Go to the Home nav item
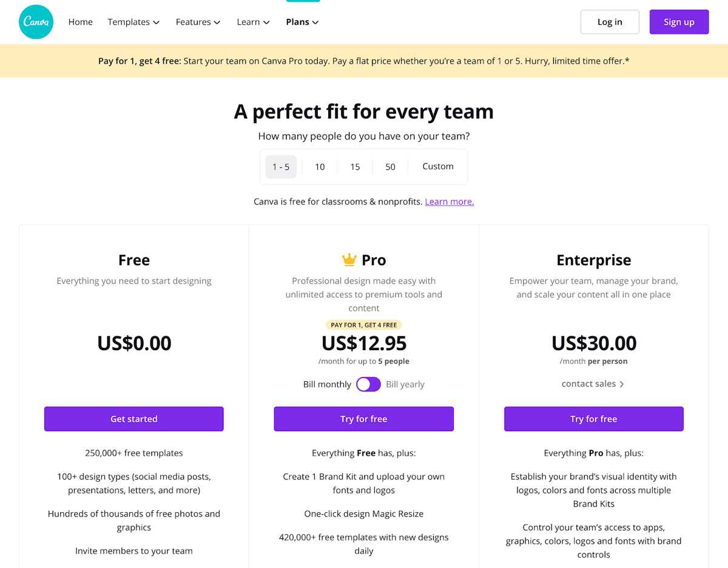728x568 pixels. pyautogui.click(x=81, y=22)
